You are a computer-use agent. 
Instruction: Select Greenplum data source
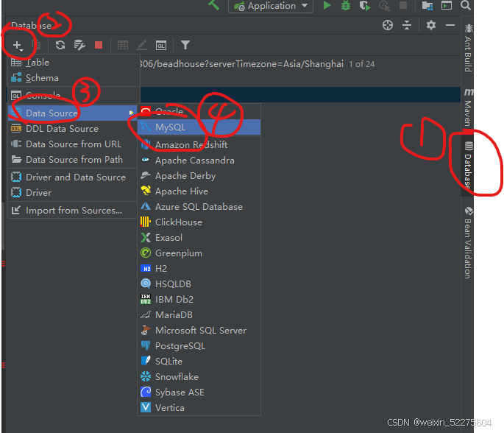[x=199, y=253]
